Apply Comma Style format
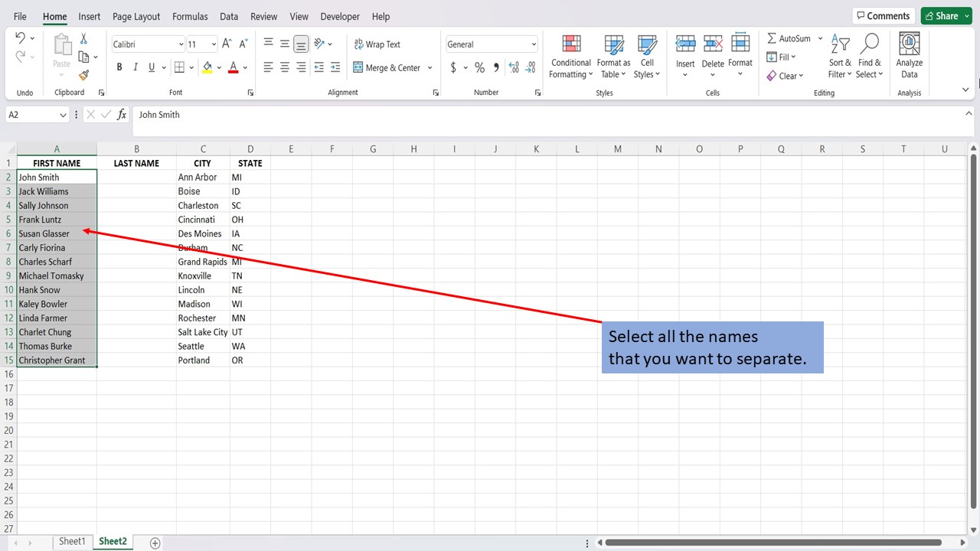 pyautogui.click(x=496, y=67)
